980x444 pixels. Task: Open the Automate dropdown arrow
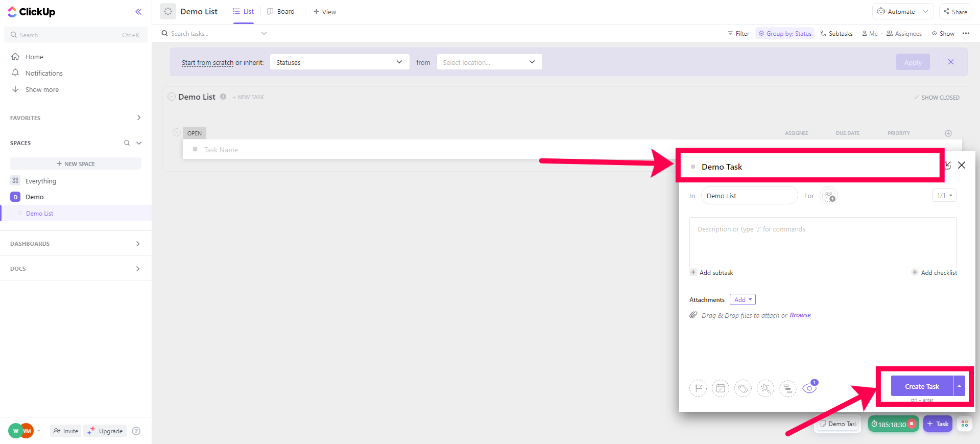click(926, 11)
